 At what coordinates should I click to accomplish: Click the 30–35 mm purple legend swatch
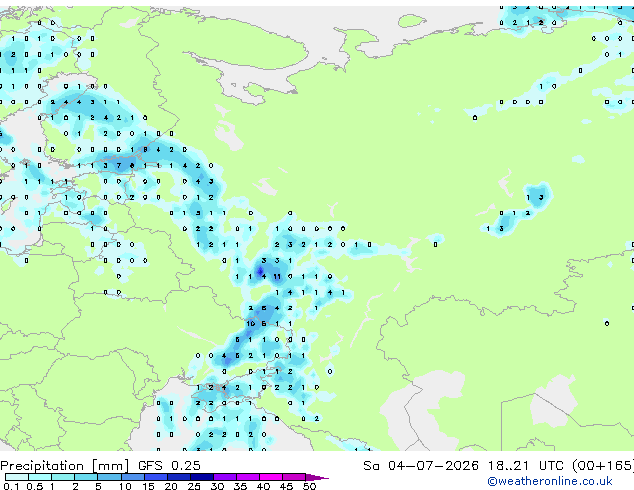[225, 477]
